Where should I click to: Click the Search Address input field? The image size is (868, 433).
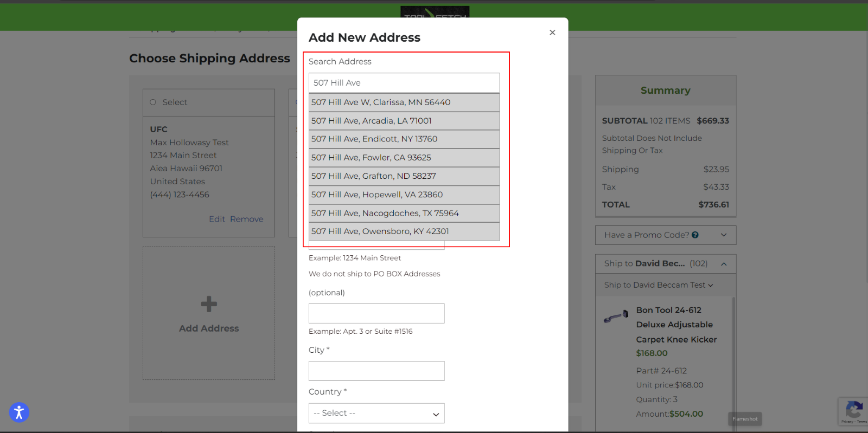tap(404, 83)
